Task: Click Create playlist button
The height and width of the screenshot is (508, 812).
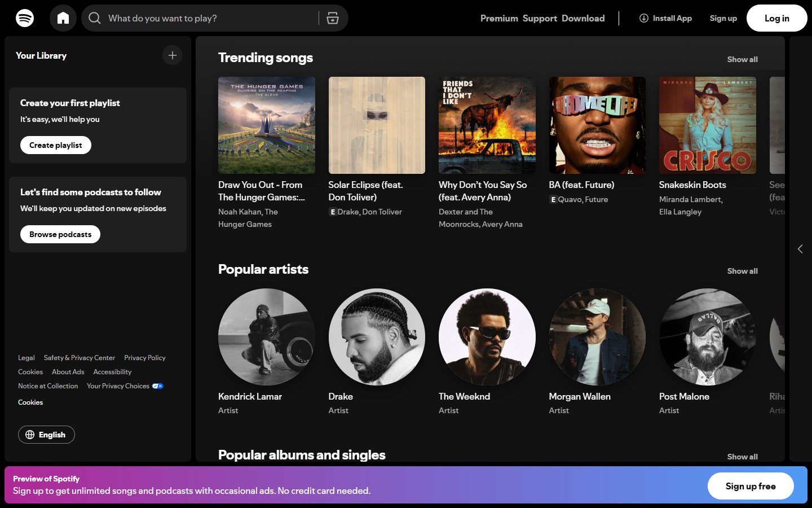Action: tap(56, 145)
